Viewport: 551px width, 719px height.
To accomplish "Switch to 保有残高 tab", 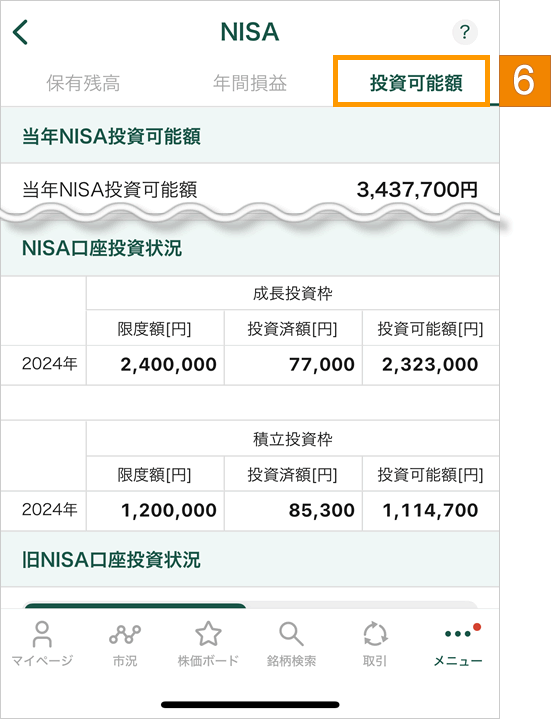I will 83,83.
